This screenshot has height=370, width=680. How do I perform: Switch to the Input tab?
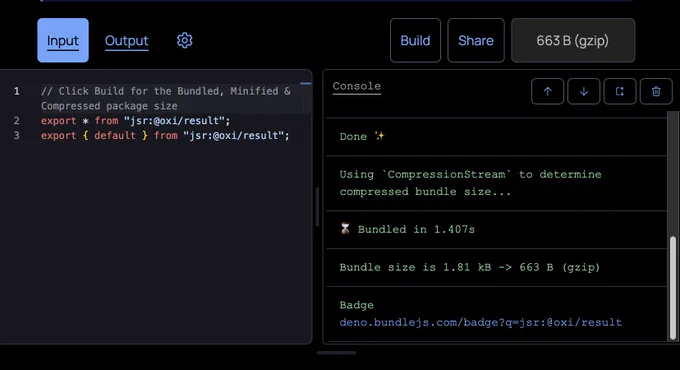[63, 40]
